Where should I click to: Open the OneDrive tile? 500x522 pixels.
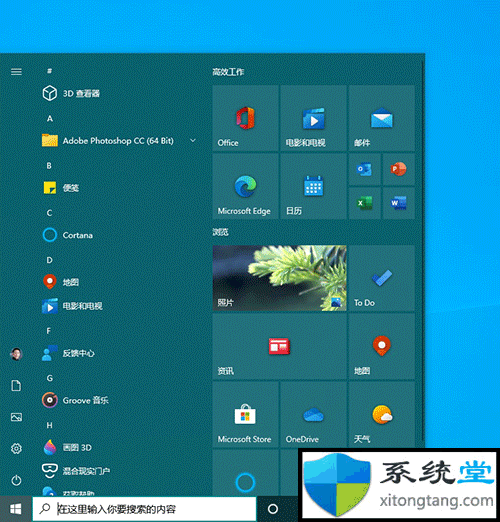click(x=313, y=415)
